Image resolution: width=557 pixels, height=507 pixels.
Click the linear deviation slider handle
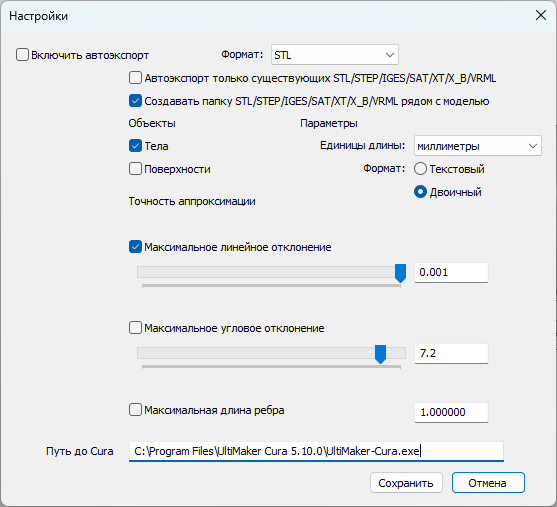click(x=400, y=273)
